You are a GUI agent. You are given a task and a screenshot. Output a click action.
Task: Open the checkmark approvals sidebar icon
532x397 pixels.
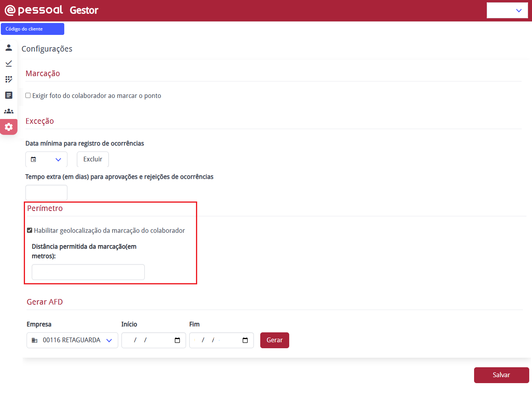tap(9, 63)
